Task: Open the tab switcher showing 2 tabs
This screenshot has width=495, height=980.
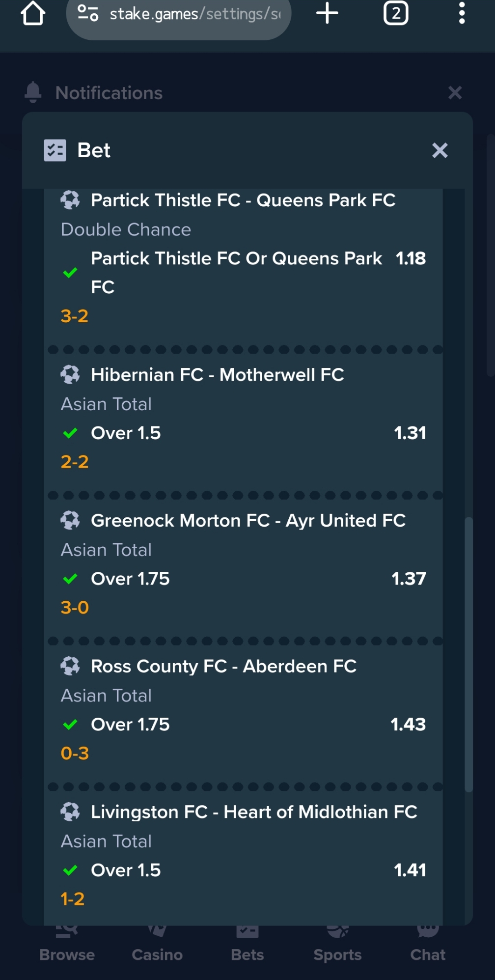Action: click(x=396, y=13)
